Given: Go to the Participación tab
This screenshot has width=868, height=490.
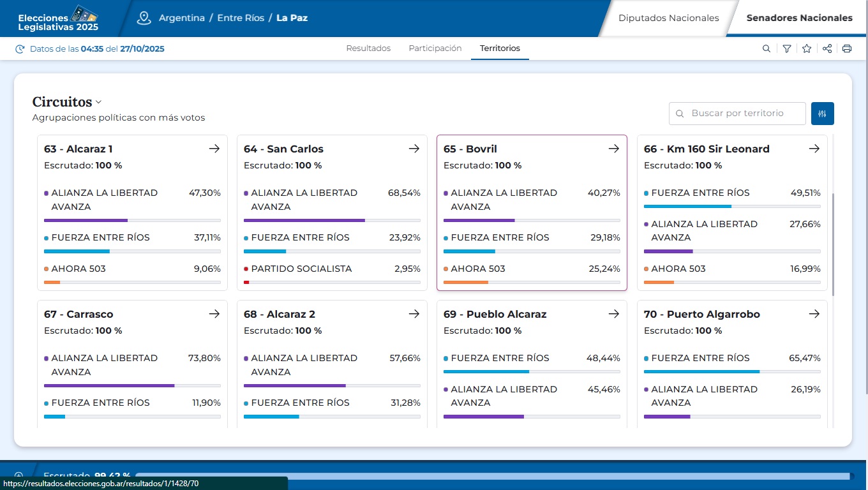Looking at the screenshot, I should (x=435, y=48).
